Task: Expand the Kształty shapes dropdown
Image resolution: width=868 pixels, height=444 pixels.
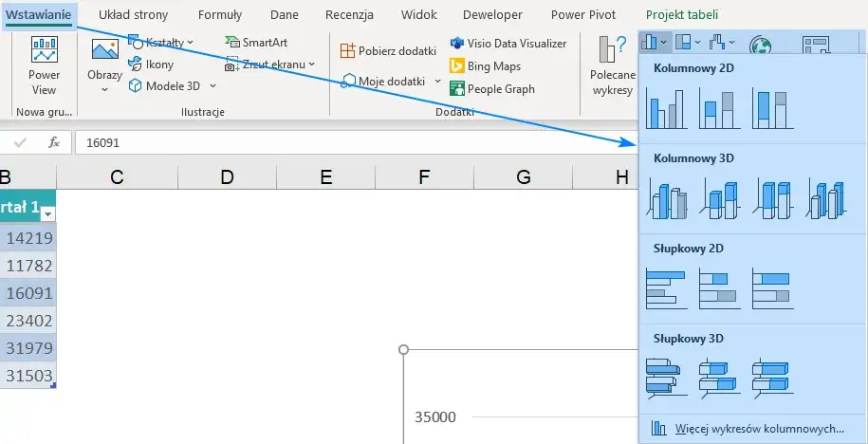Action: [161, 43]
